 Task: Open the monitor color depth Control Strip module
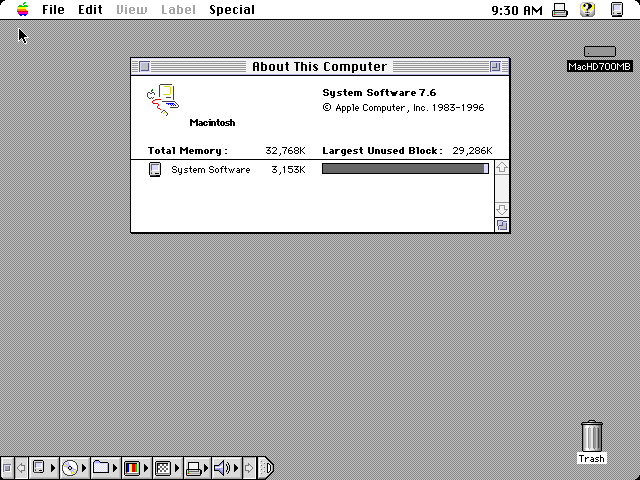pyautogui.click(x=136, y=468)
